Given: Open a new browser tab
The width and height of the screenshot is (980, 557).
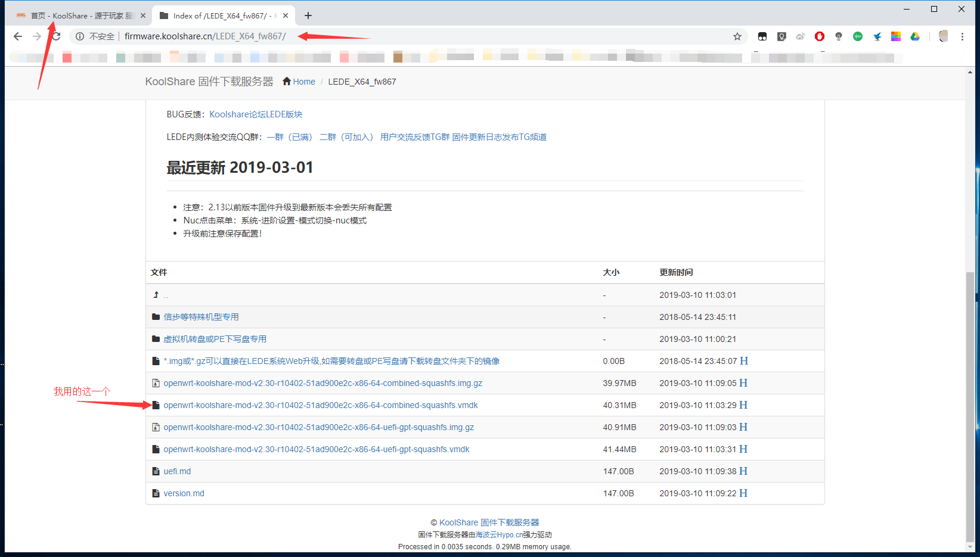Looking at the screenshot, I should (x=308, y=15).
